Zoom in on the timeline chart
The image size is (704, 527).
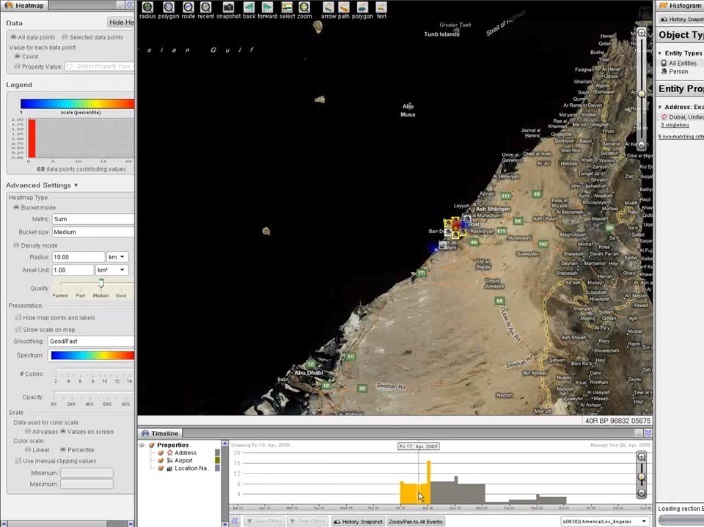click(x=642, y=457)
